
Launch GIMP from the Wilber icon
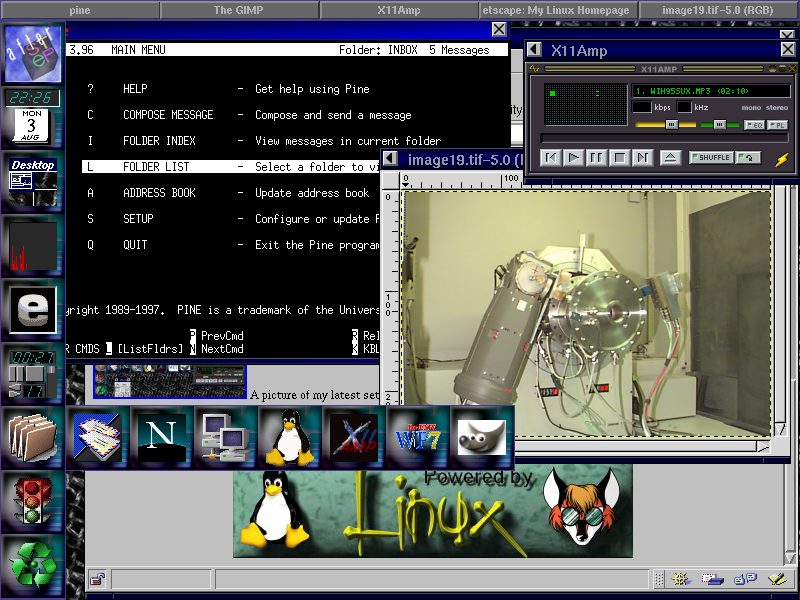click(x=482, y=438)
